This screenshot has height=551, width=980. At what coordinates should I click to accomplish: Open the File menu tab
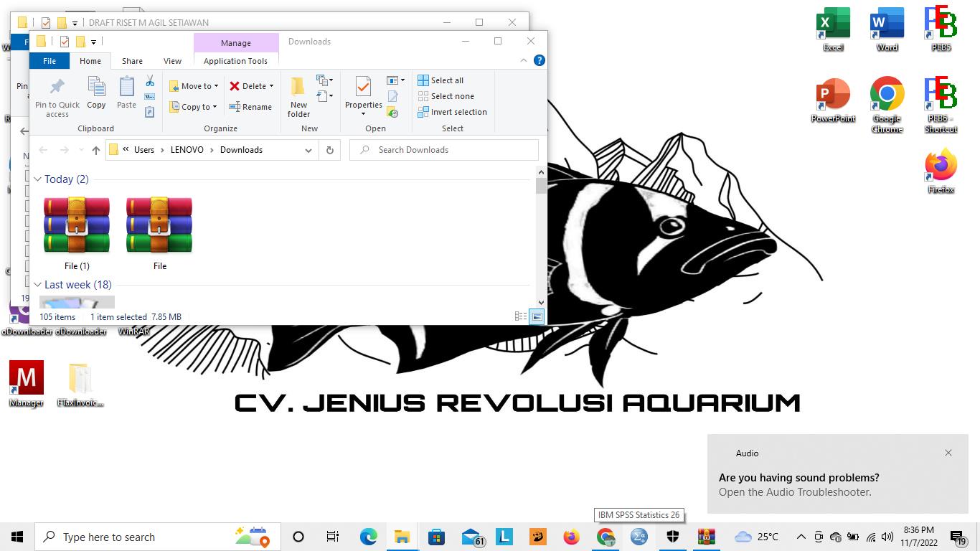click(50, 61)
